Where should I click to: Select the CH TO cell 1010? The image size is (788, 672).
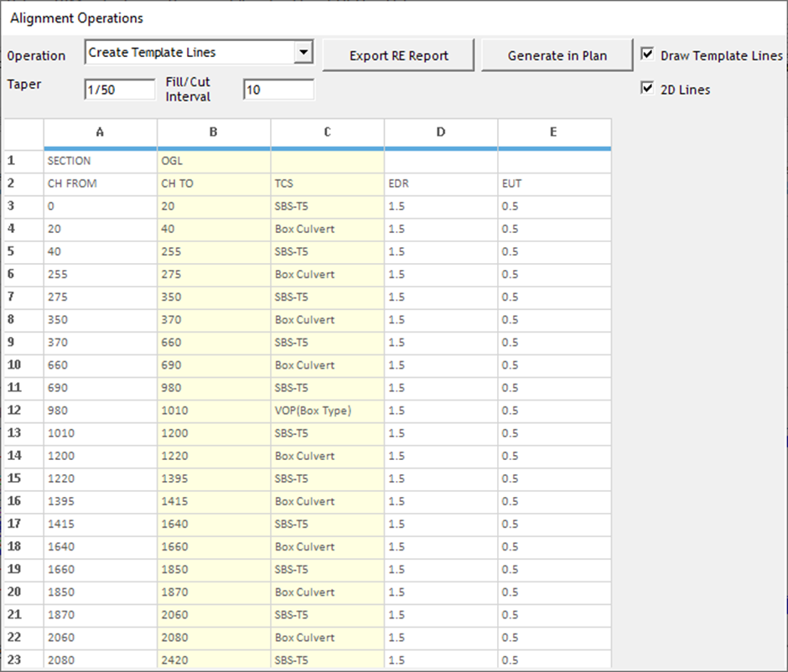(214, 411)
